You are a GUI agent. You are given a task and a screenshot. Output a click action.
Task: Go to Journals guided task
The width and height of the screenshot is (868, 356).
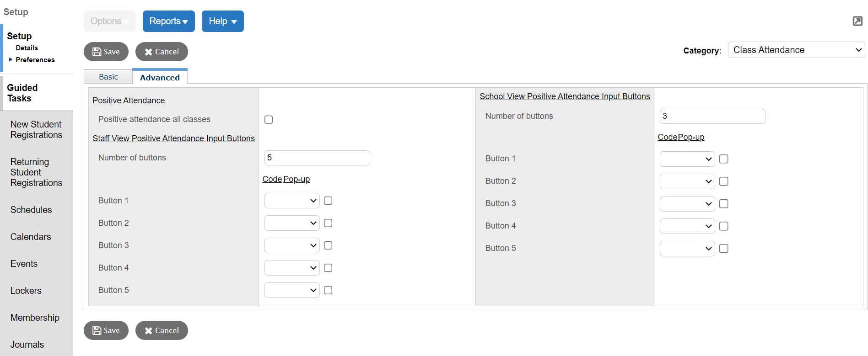coord(27,345)
